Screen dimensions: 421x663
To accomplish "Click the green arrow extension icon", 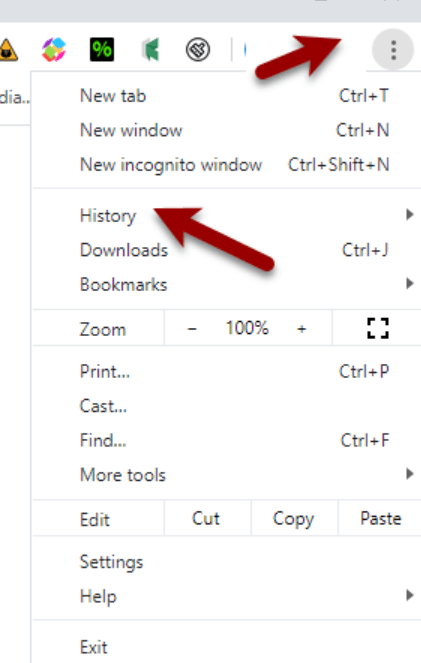I will point(150,49).
